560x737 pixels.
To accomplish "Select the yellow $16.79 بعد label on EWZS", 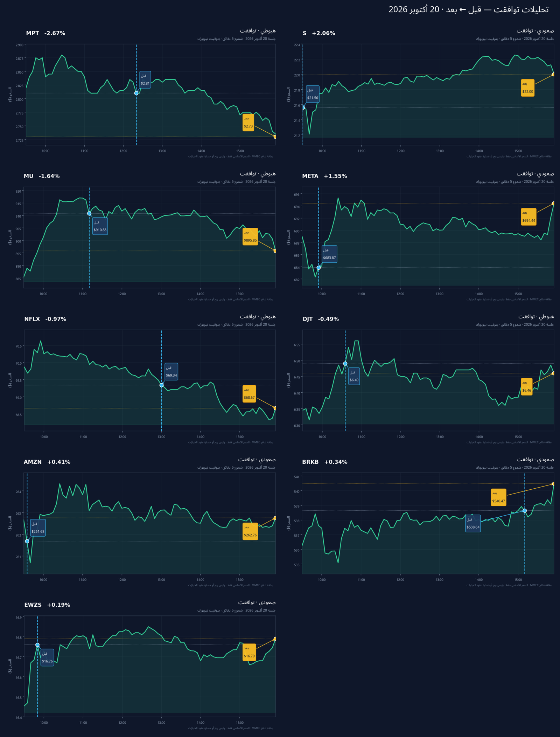I will (x=249, y=653).
